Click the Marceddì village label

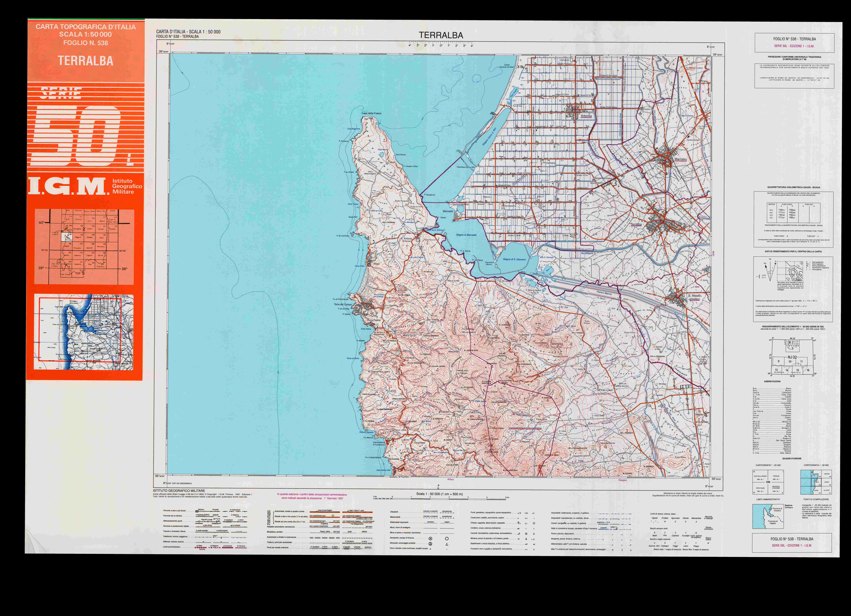point(448,211)
